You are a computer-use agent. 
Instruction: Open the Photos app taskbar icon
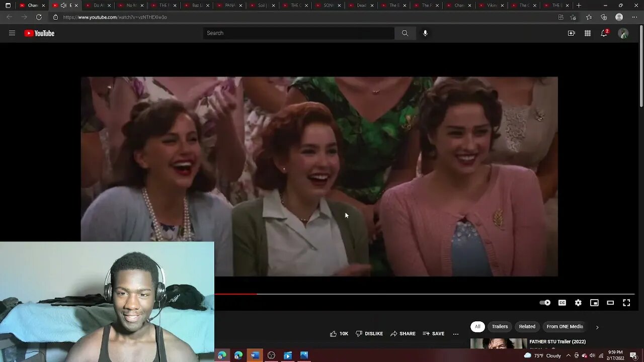pos(304,355)
